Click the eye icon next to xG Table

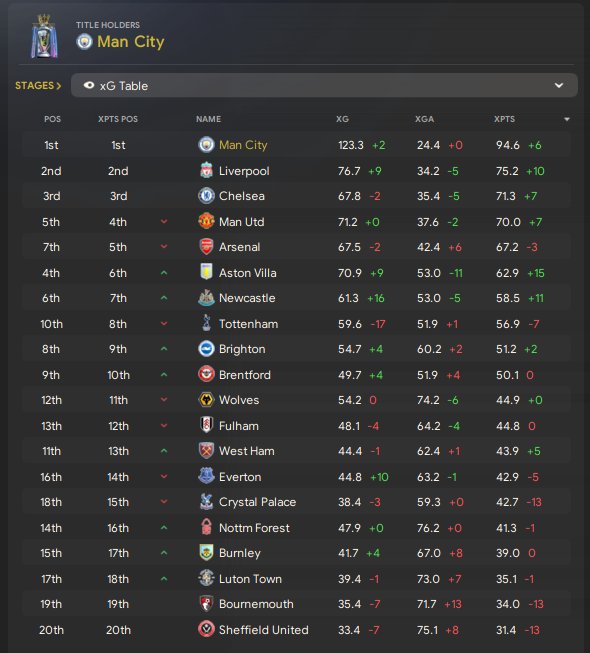[89, 85]
